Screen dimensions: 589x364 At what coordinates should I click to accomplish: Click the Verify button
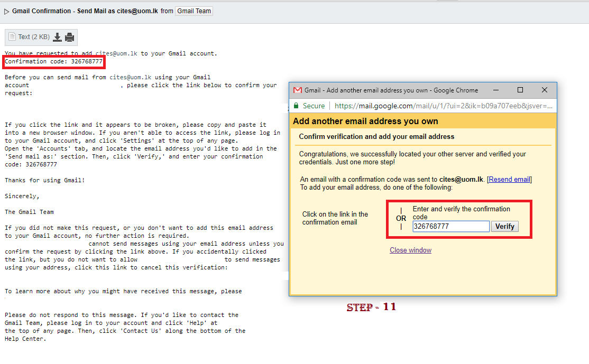coord(504,226)
